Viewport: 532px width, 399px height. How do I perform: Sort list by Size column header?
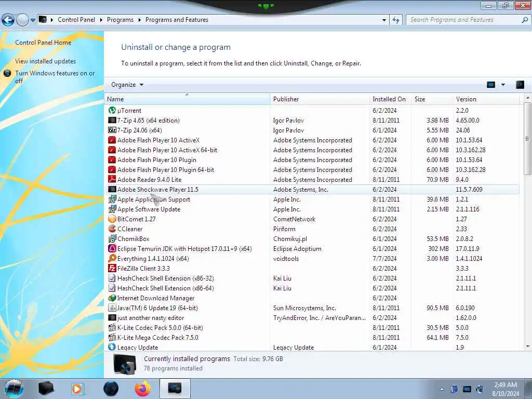coord(432,99)
